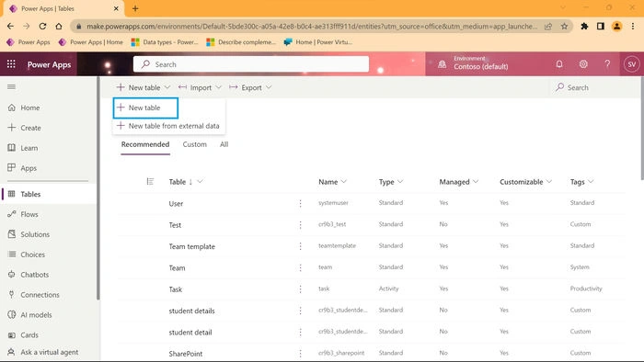Open the Table column sort dropdown
The height and width of the screenshot is (362, 644).
coord(200,182)
